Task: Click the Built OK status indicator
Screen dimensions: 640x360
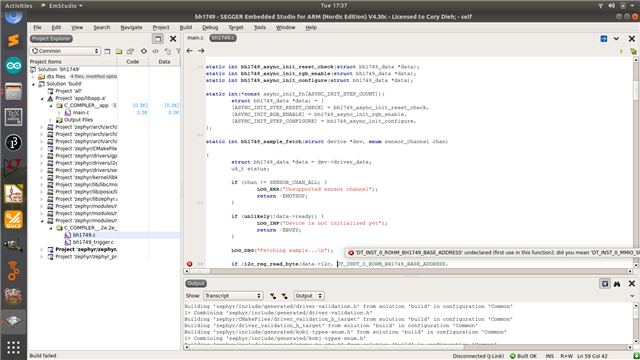Action: [524, 356]
